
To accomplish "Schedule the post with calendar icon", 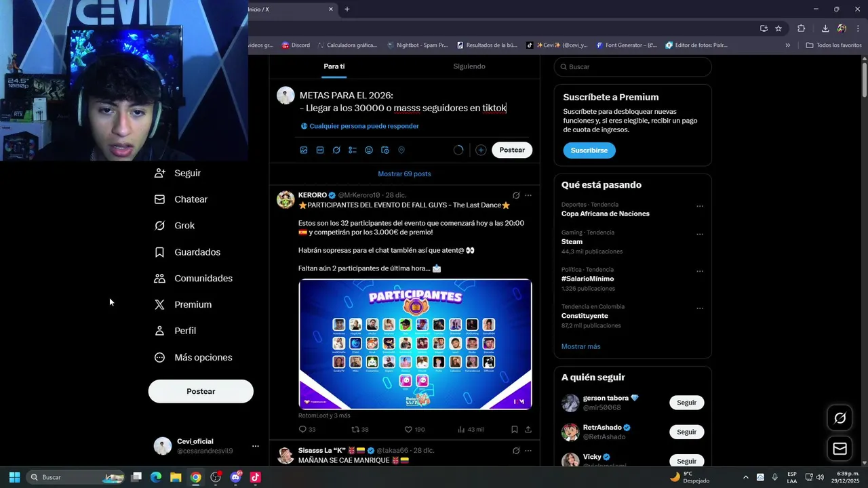I will coord(385,150).
